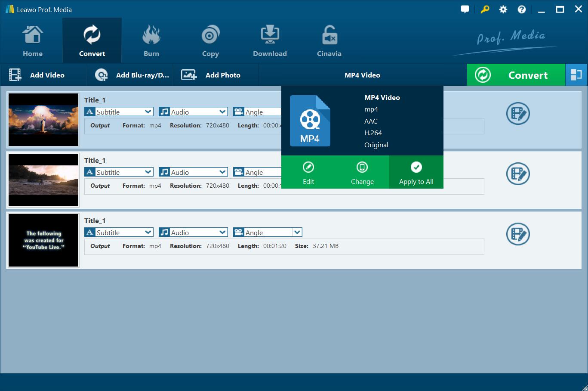The image size is (588, 391).
Task: Click the edit video icon for the third title
Action: 518,234
